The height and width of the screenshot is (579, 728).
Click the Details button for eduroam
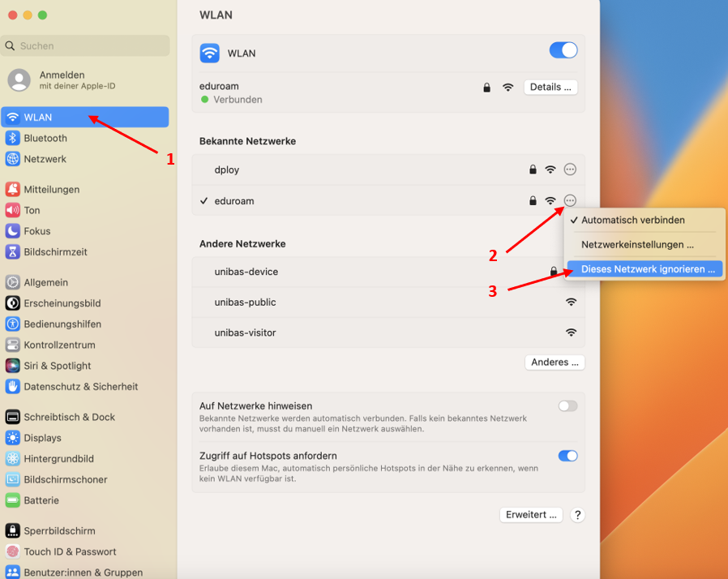pyautogui.click(x=550, y=87)
